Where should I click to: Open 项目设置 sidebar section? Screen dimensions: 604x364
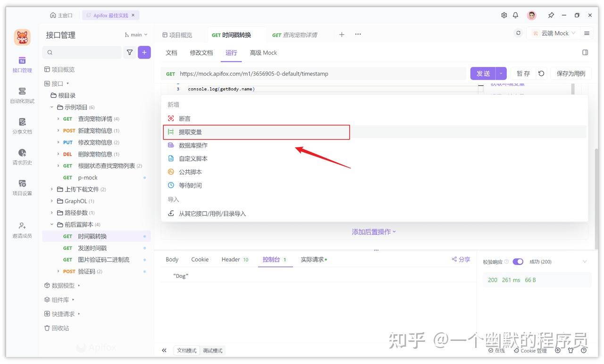(x=22, y=187)
